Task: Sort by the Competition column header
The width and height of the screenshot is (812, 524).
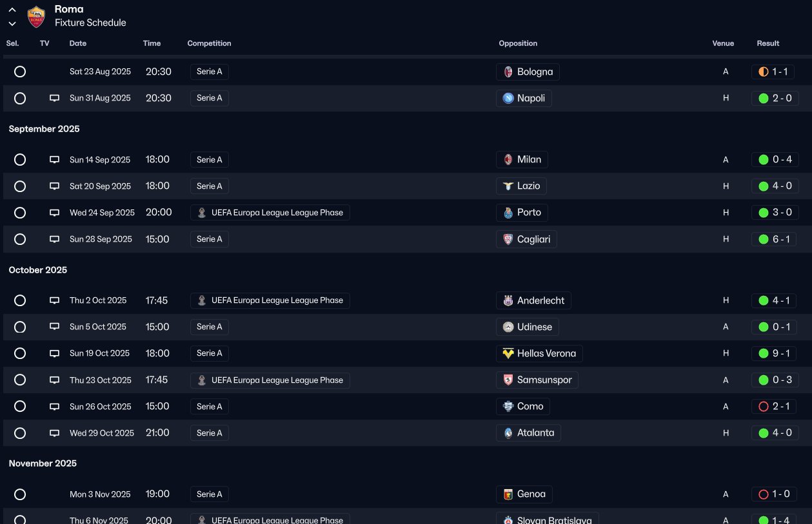Action: 209,43
